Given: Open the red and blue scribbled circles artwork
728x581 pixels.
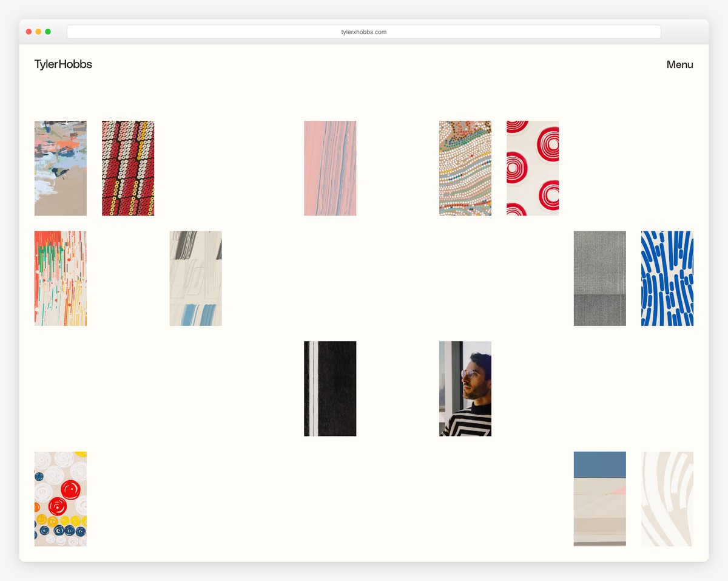Looking at the screenshot, I should pos(60,498).
